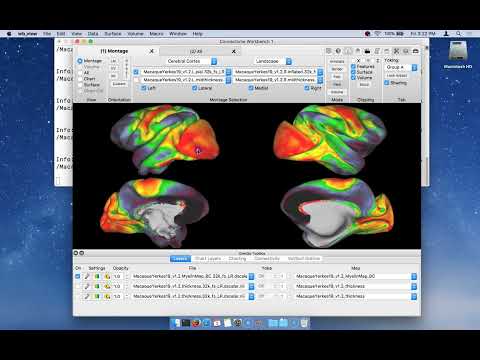Click the Volume mode button

point(337,92)
